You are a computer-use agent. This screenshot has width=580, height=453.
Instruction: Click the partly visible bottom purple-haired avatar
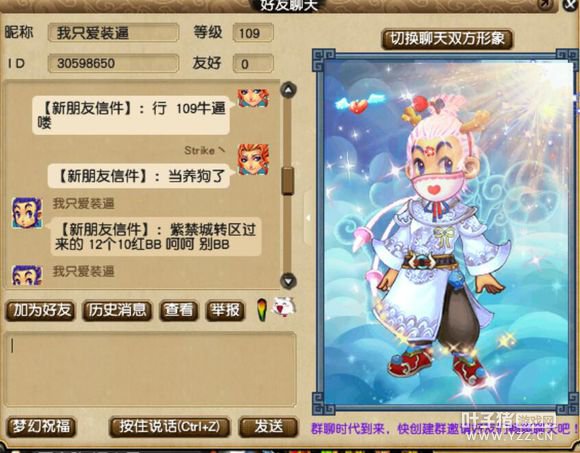click(27, 275)
